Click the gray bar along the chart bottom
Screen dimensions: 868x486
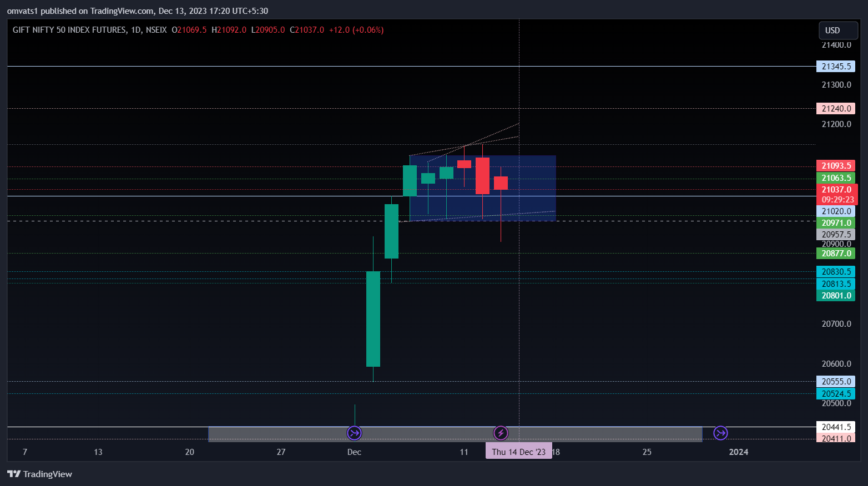pos(455,434)
